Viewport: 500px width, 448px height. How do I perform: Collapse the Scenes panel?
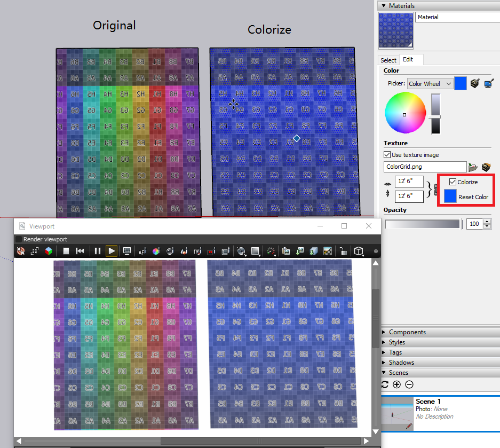[x=384, y=373]
